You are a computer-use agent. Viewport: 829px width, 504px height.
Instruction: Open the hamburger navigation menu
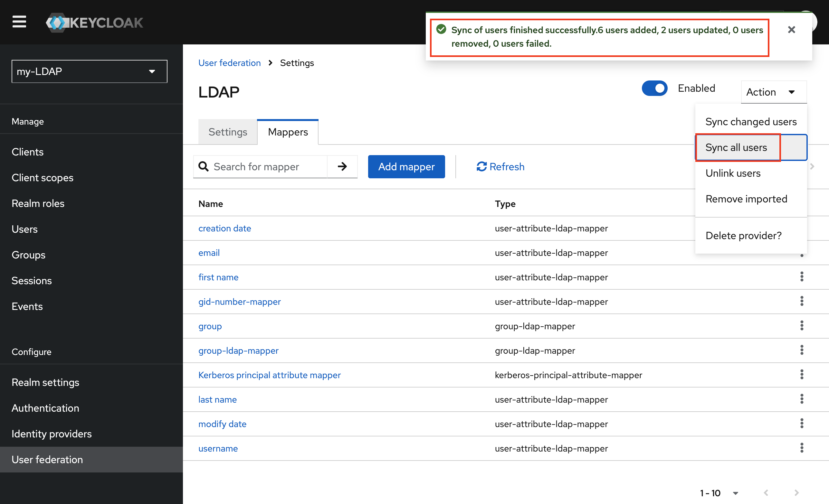point(19,22)
